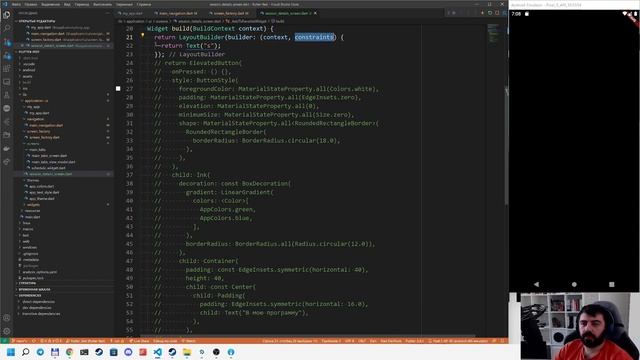The image size is (640, 360).
Task: Click Dart DevTools in status bar
Action: click(391, 341)
